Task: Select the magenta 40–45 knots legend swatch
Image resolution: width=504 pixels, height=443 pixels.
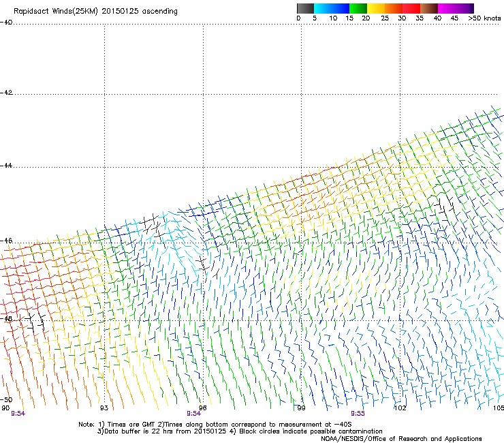Action: point(447,8)
